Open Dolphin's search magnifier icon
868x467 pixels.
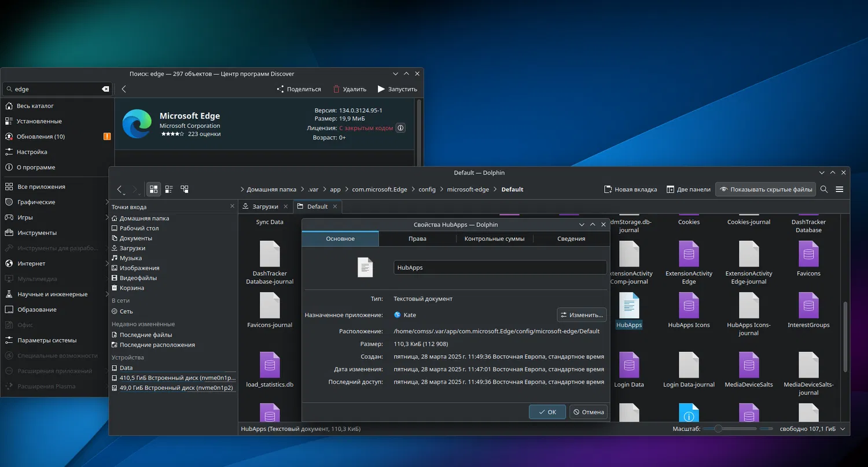824,189
